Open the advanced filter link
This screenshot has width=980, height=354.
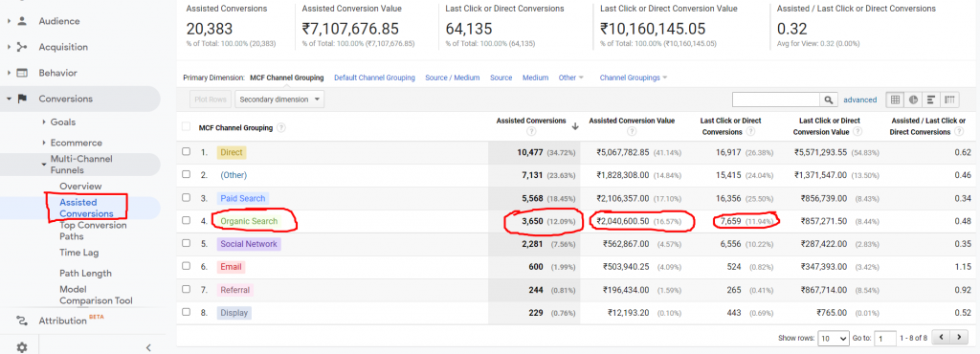pos(860,100)
